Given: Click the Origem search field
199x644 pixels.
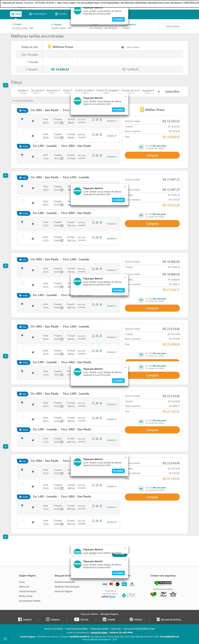Looking at the screenshot, I should [23, 26].
